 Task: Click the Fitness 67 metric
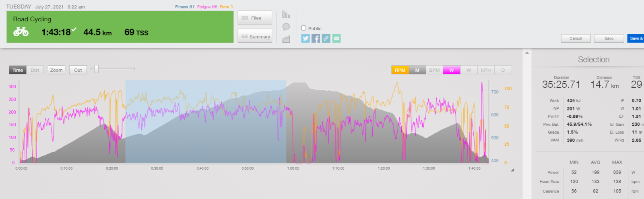(x=185, y=7)
